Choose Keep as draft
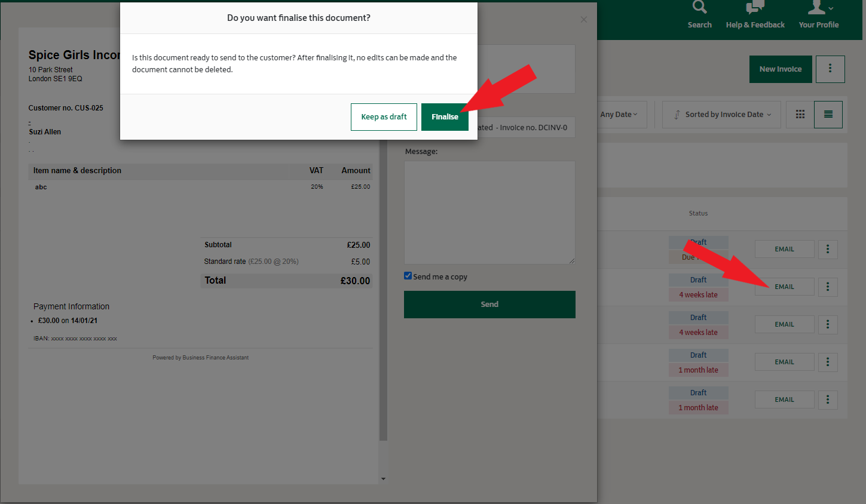 (384, 117)
